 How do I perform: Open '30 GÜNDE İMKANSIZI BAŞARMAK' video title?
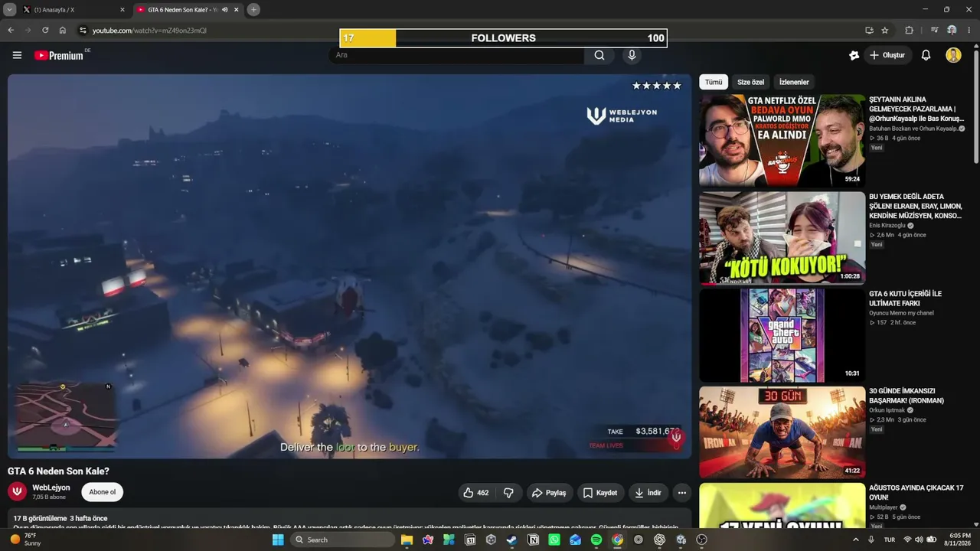[x=906, y=396]
